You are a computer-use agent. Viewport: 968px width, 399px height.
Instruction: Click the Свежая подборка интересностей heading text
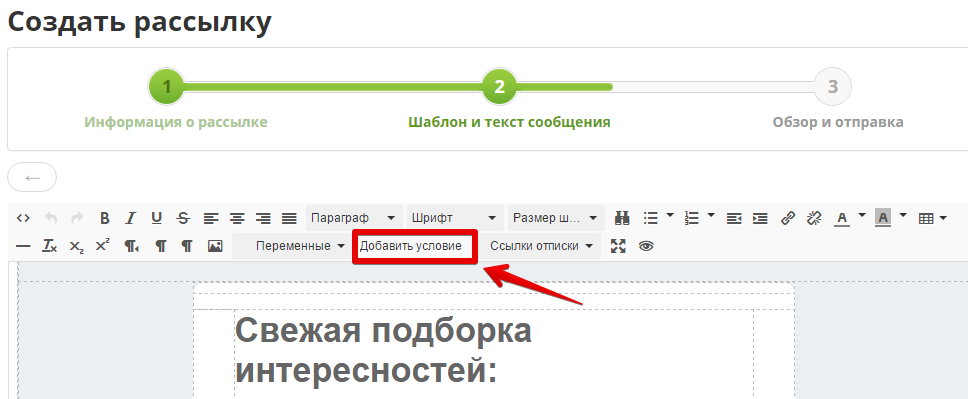click(383, 351)
